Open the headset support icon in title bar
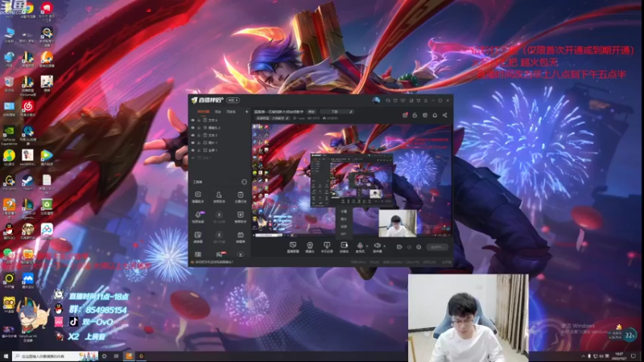Image resolution: width=644 pixels, height=362 pixels. tap(388, 101)
